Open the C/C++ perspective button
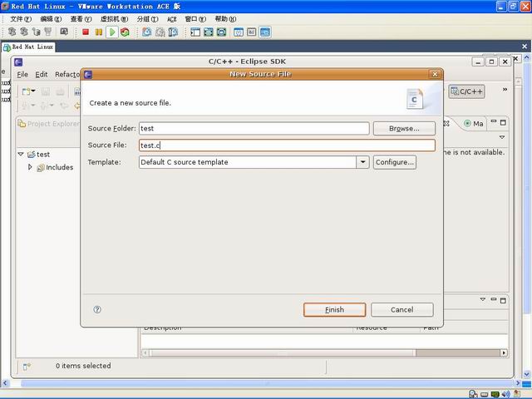532x399 pixels. click(x=466, y=91)
